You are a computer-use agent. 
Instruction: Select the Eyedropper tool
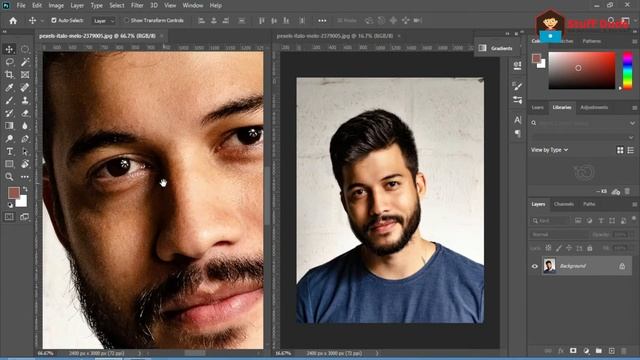(x=9, y=87)
